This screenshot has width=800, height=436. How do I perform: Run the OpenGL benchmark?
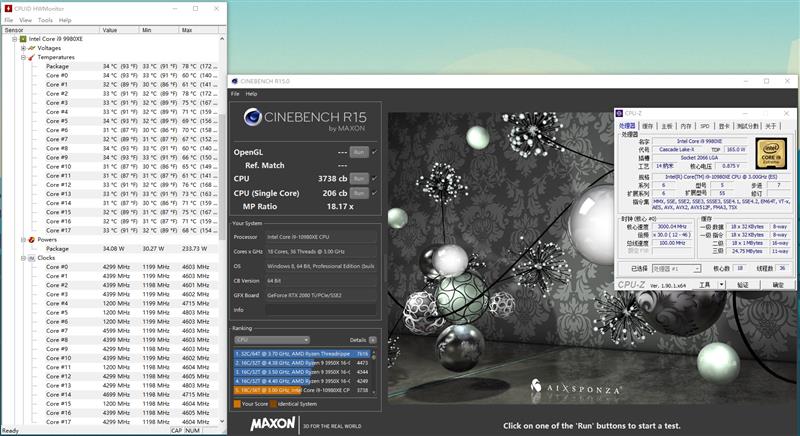tap(359, 152)
